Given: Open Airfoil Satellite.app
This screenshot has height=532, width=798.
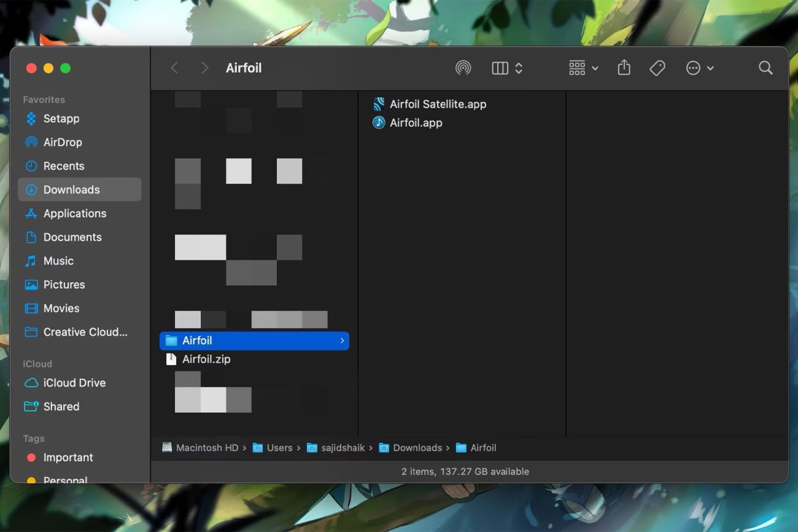Looking at the screenshot, I should [439, 103].
